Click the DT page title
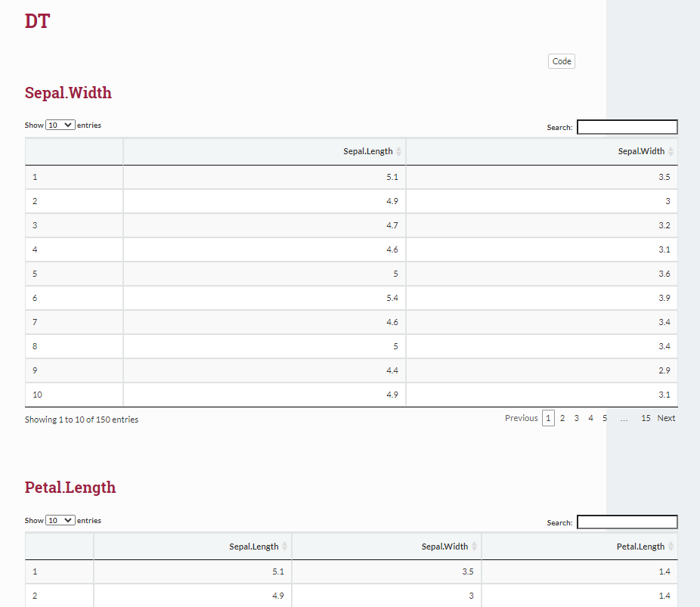This screenshot has height=607, width=700. coord(38,21)
